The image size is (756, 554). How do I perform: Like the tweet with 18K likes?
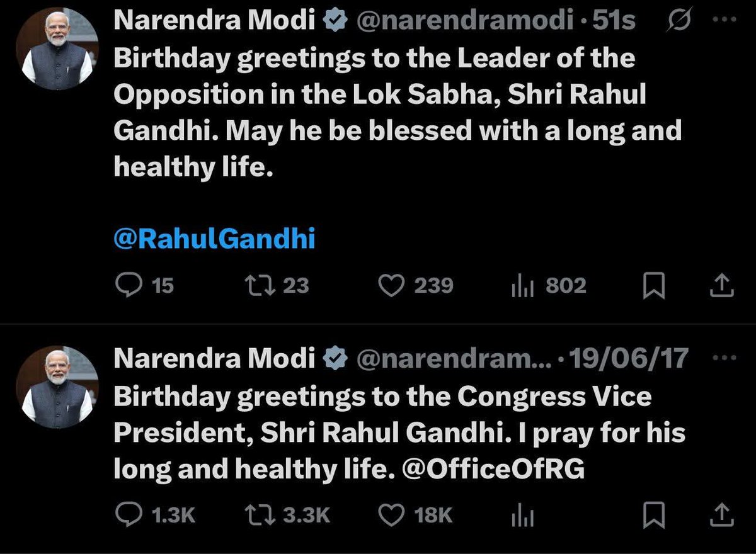point(415,516)
